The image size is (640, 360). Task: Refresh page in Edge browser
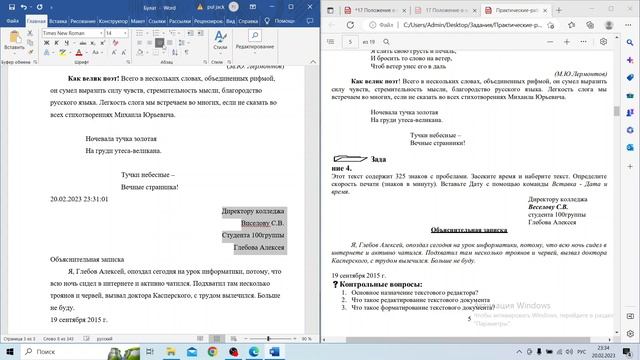(350, 25)
